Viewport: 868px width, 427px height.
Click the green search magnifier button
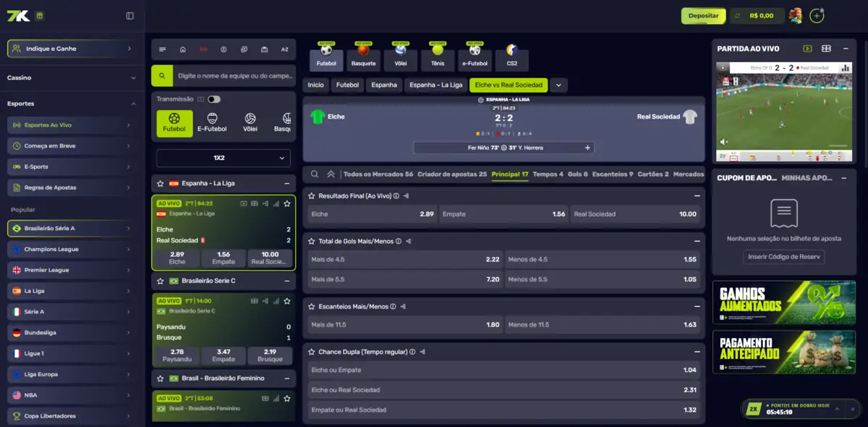click(x=162, y=75)
